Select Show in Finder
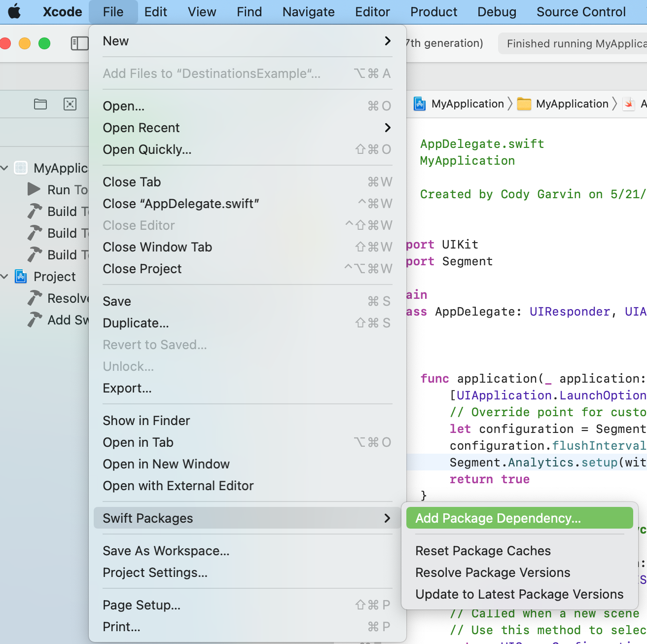Screen dimensions: 647x644 coord(247,421)
